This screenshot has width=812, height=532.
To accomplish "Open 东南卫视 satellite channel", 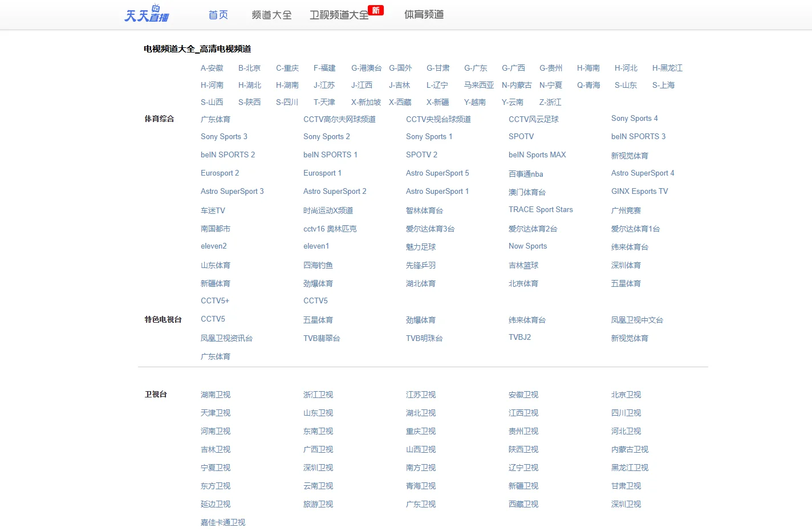I will [318, 431].
